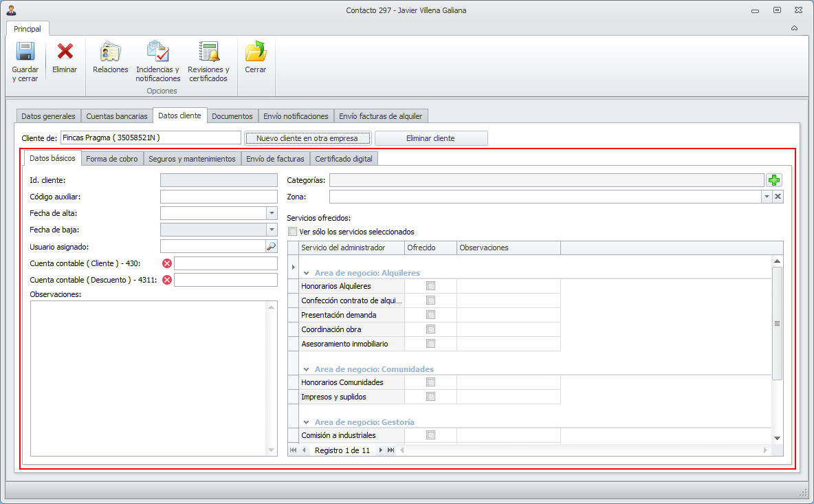Clear the Zona field with X button
The image size is (814, 504).
pos(778,197)
